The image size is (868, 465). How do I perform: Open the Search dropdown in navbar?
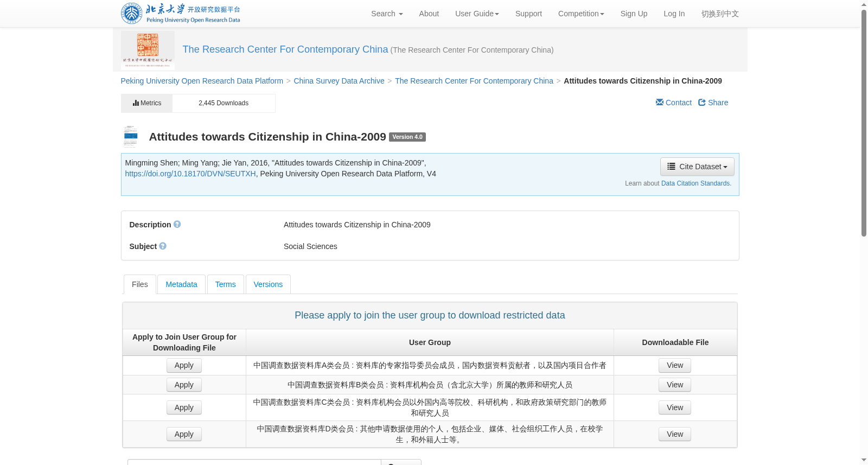(387, 14)
